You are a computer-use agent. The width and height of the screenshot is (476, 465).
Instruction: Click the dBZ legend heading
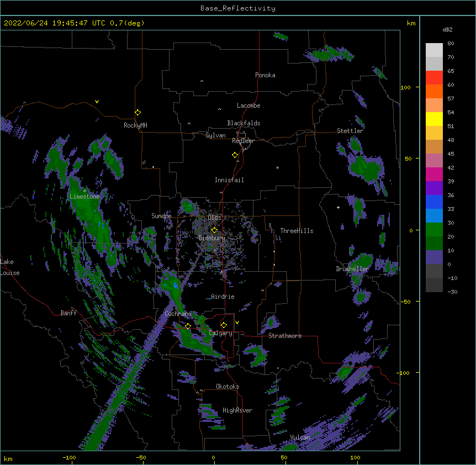(x=447, y=30)
